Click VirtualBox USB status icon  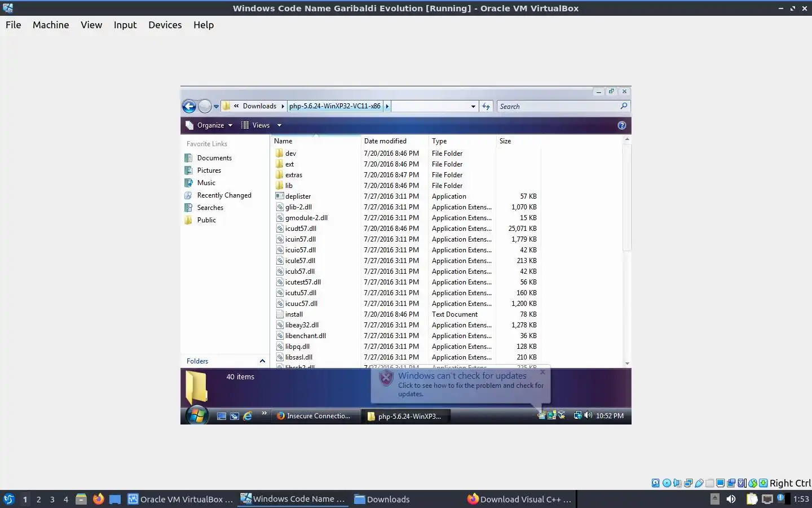699,483
